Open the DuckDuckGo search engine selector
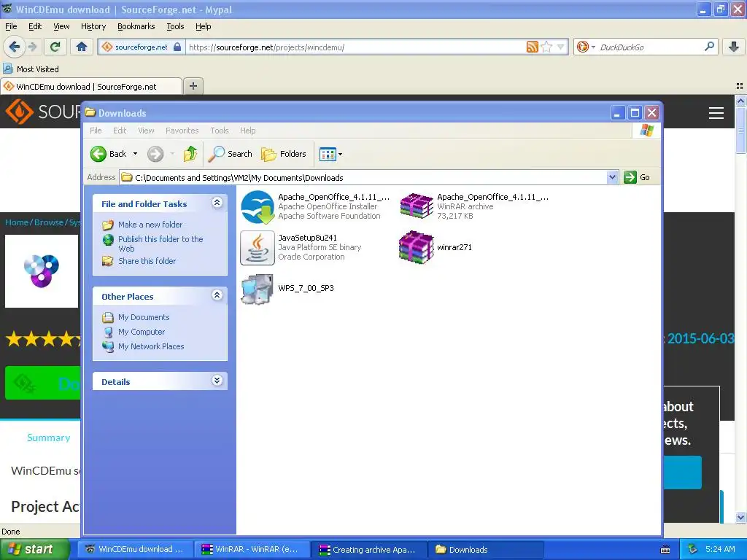The height and width of the screenshot is (560, 747). [586, 47]
